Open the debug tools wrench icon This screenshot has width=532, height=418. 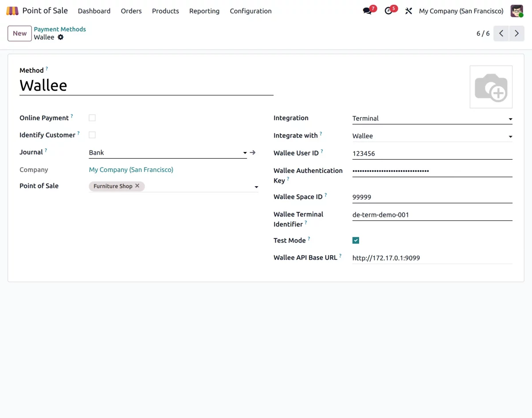[x=409, y=11]
